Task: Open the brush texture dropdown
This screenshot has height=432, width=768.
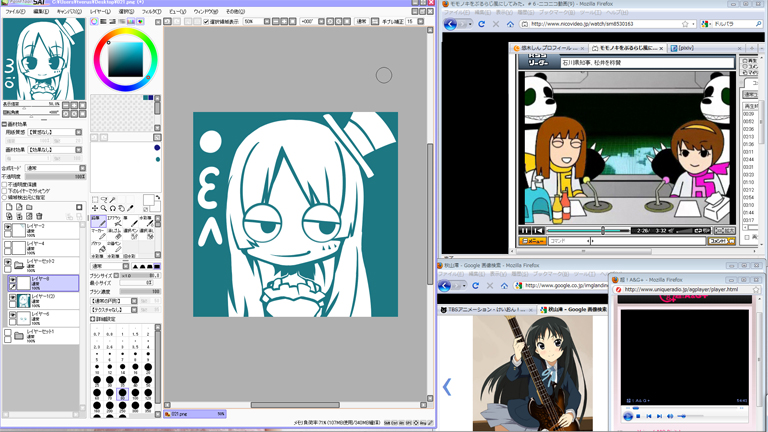Action: (x=134, y=310)
